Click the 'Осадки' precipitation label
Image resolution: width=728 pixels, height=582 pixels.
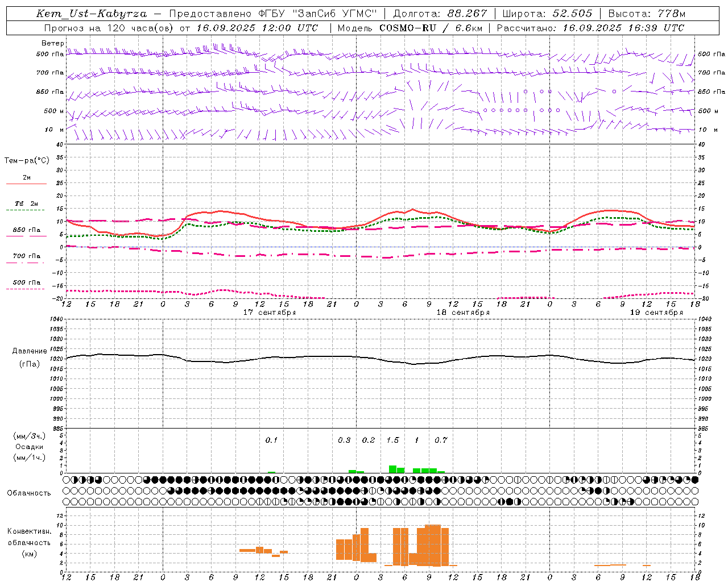click(30, 447)
